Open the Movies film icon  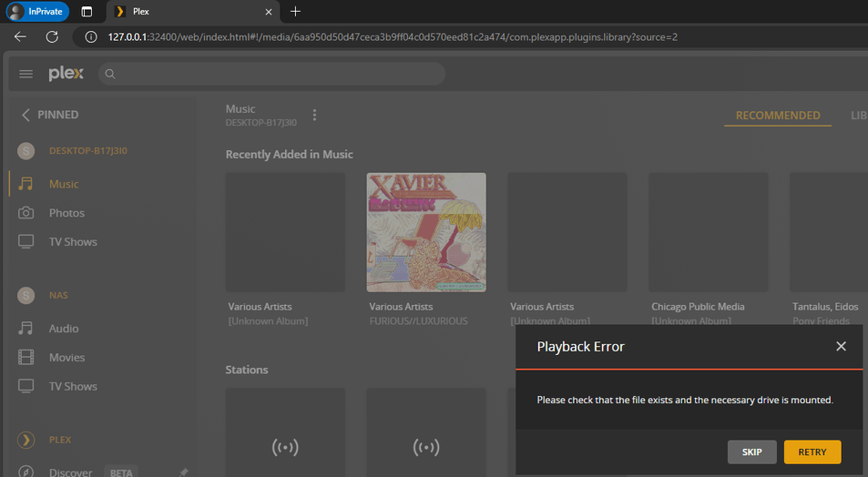pos(26,358)
